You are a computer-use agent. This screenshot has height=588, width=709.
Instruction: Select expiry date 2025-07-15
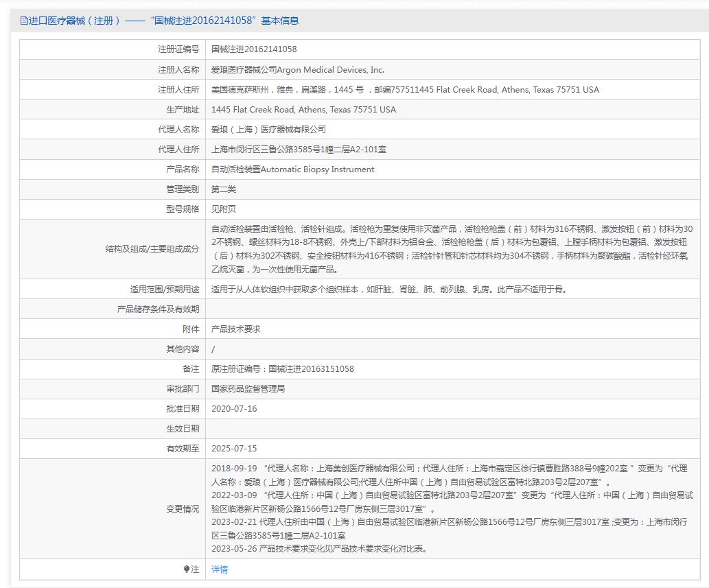click(x=234, y=448)
